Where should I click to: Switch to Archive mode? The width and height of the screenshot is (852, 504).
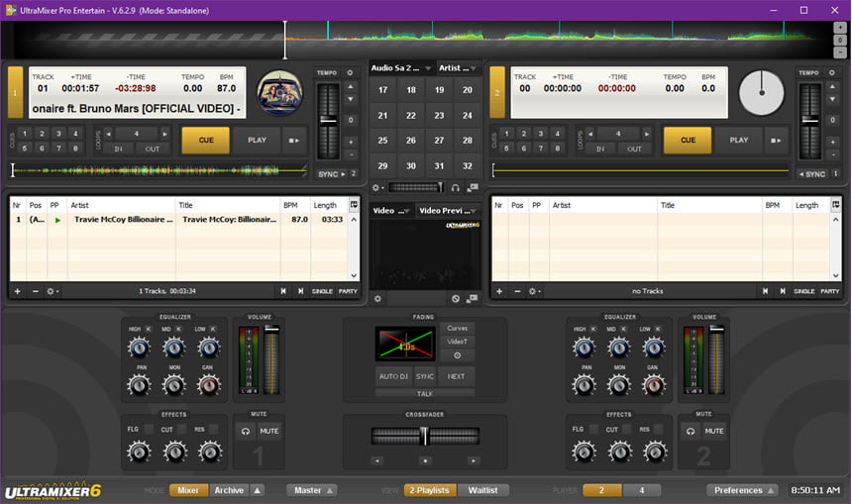(229, 490)
